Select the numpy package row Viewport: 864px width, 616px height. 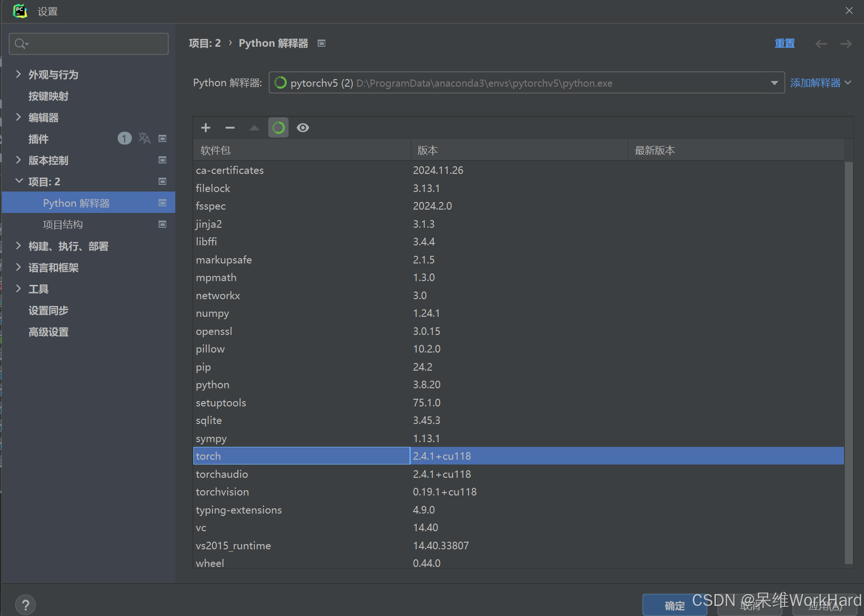point(519,313)
